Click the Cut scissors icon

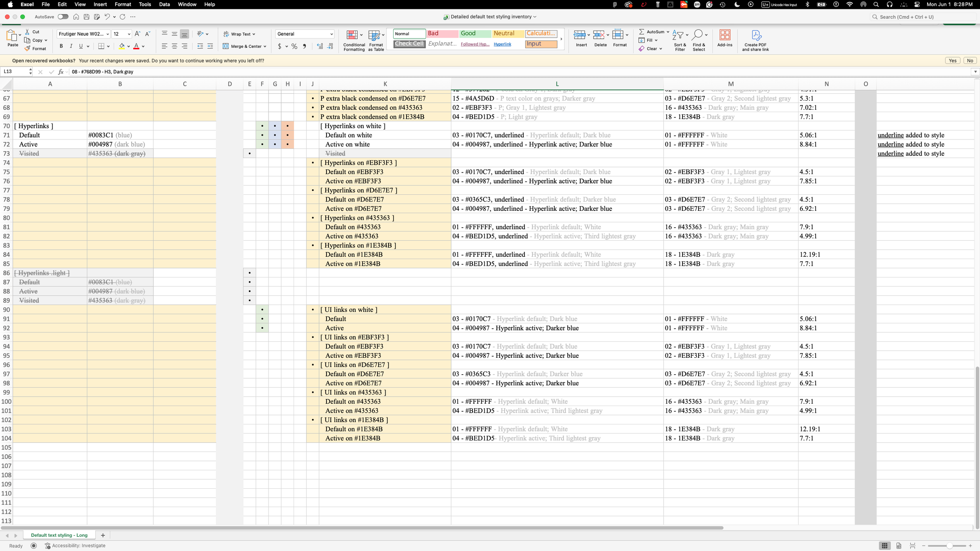tap(27, 32)
